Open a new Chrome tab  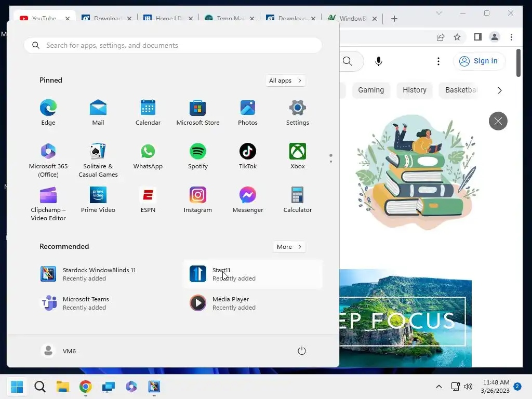(394, 19)
